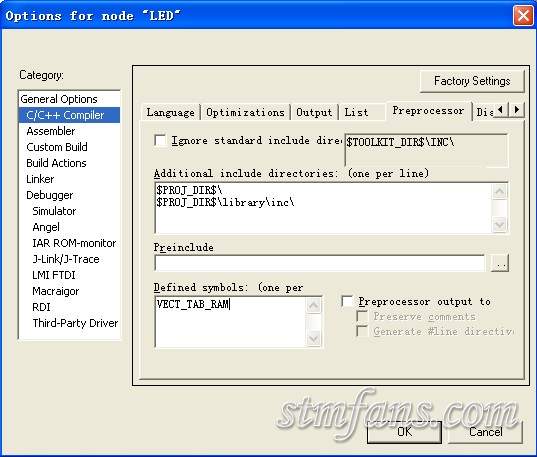The height and width of the screenshot is (457, 537).
Task: Click in Additional include directories box
Action: click(x=323, y=208)
